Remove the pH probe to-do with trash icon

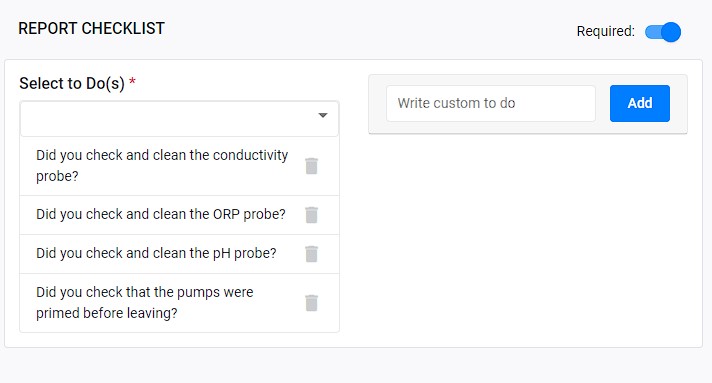(312, 254)
